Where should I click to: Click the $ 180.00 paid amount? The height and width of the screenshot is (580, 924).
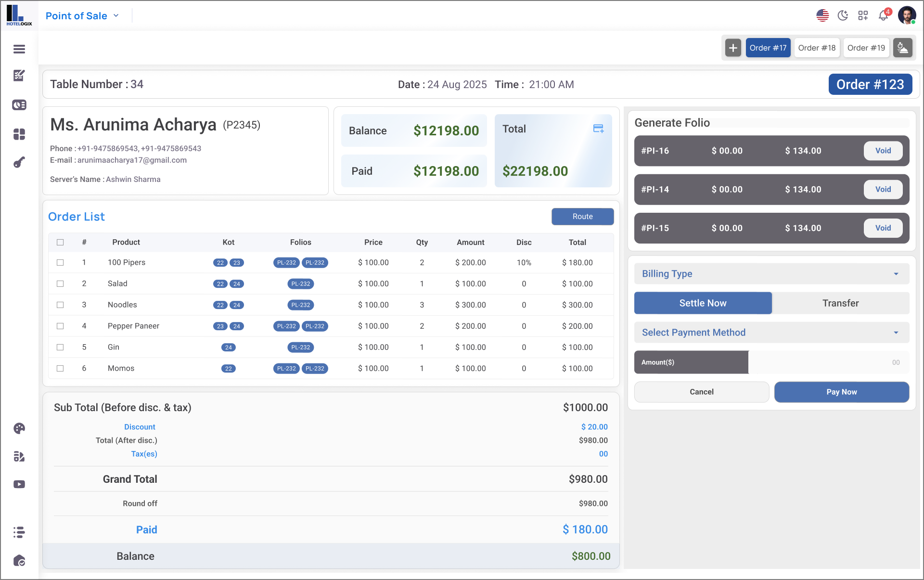[x=585, y=529]
